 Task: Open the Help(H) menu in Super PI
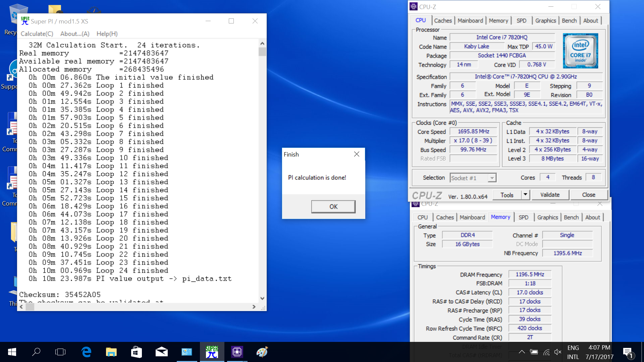click(107, 34)
